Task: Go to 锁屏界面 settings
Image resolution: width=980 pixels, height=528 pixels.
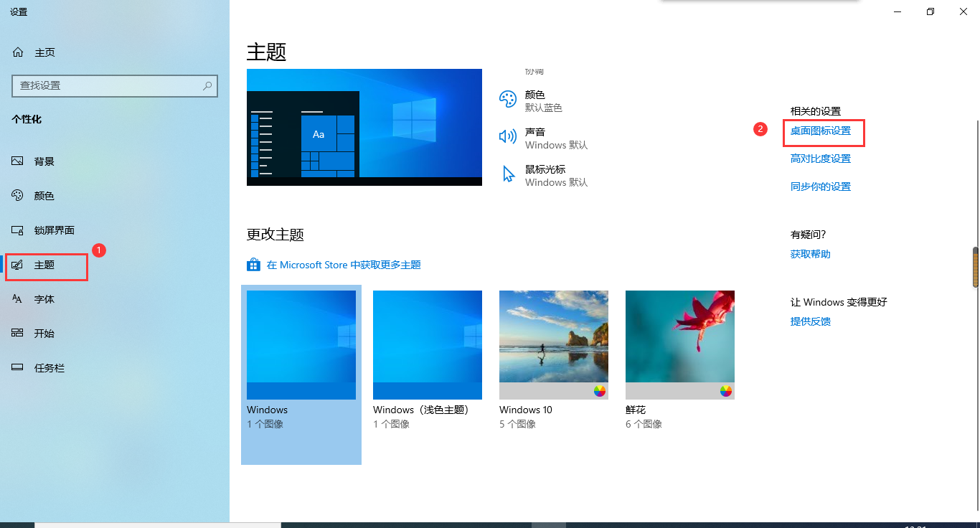Action: click(x=115, y=230)
